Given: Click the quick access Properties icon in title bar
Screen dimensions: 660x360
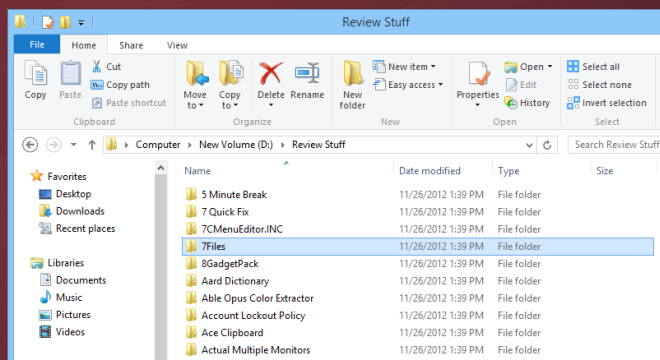Looking at the screenshot, I should point(48,22).
